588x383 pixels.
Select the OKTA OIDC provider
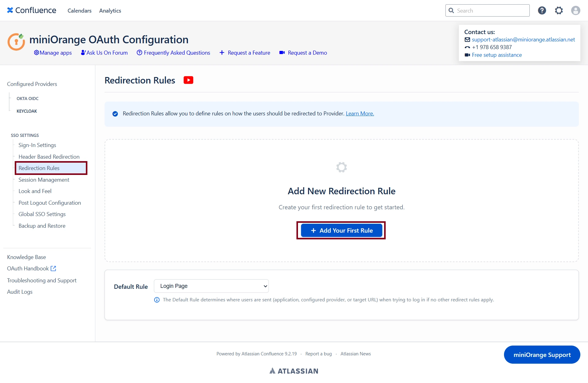tap(28, 99)
